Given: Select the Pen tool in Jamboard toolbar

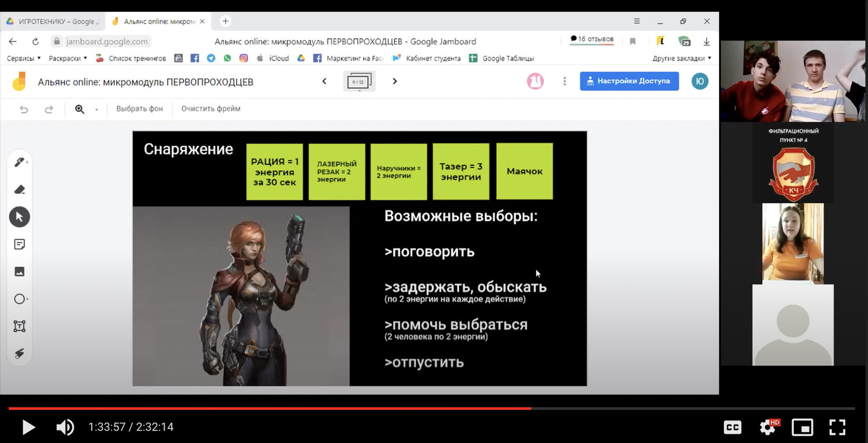Looking at the screenshot, I should [19, 162].
